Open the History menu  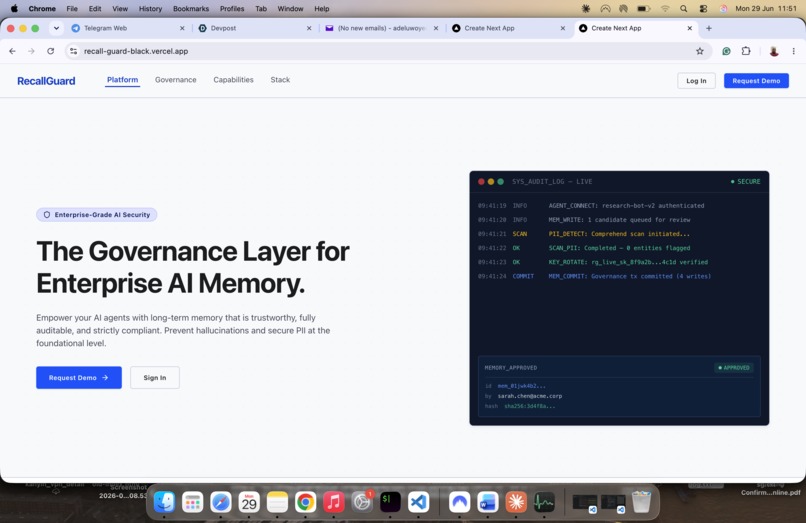(x=150, y=9)
